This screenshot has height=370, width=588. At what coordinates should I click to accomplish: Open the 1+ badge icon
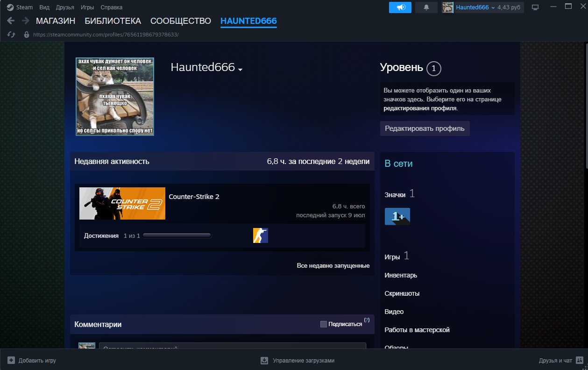point(397,216)
